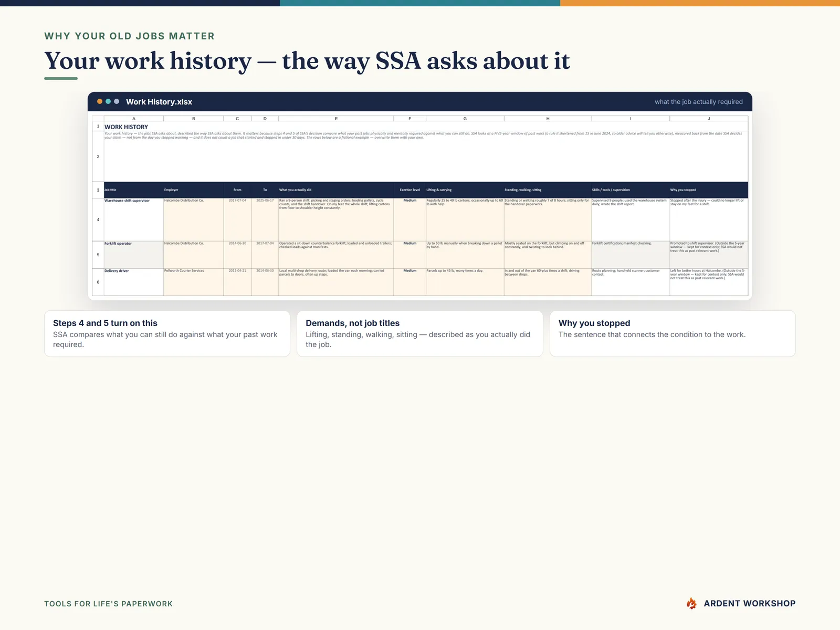Select column H header in the spreadsheet
Viewport: 840px width, 630px height.
click(548, 119)
